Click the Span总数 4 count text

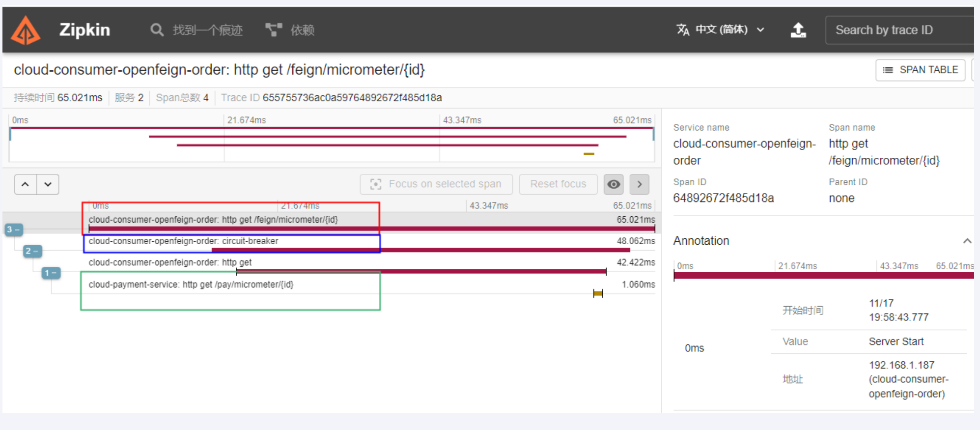(182, 98)
